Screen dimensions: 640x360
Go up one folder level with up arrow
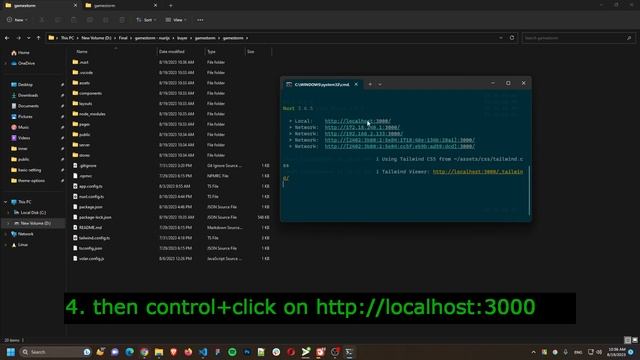(x=38, y=38)
